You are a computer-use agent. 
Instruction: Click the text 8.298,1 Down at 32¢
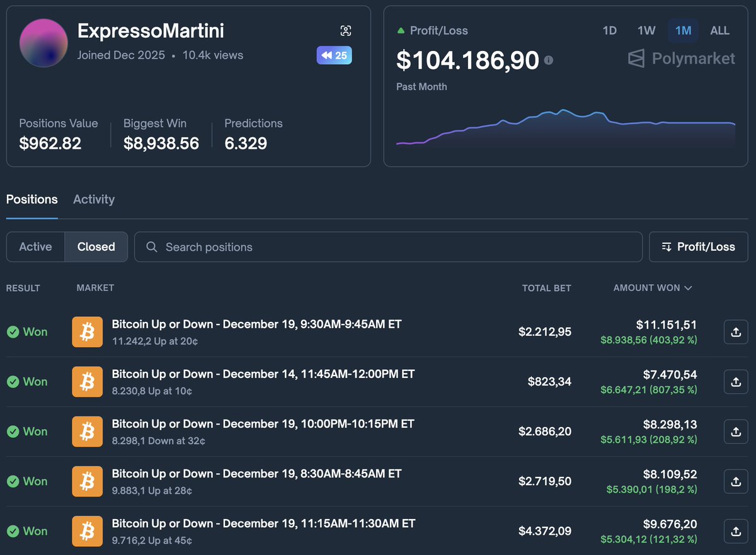(159, 441)
